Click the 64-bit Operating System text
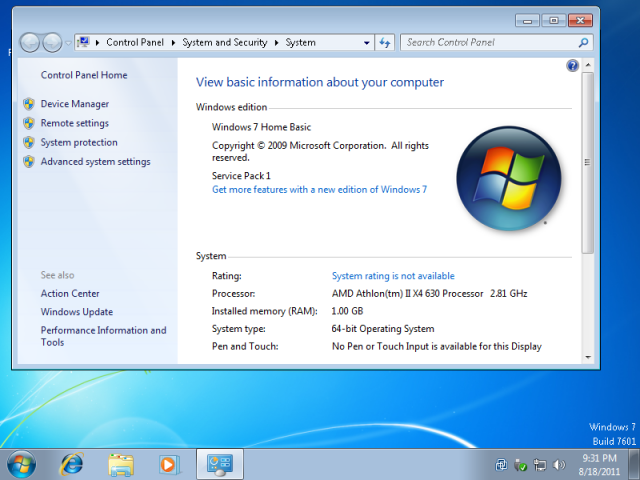 [x=383, y=329]
